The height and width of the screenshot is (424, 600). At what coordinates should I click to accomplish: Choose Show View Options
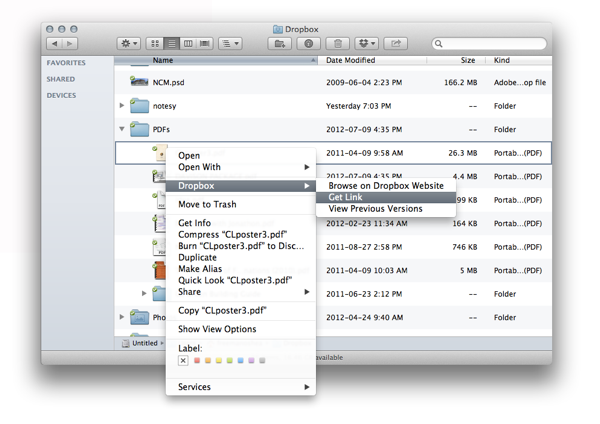tap(241, 329)
